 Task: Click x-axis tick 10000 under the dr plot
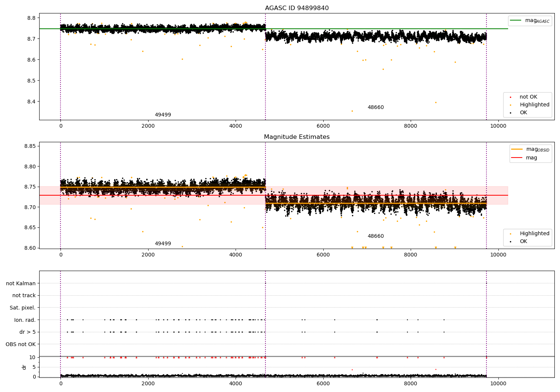(498, 383)
